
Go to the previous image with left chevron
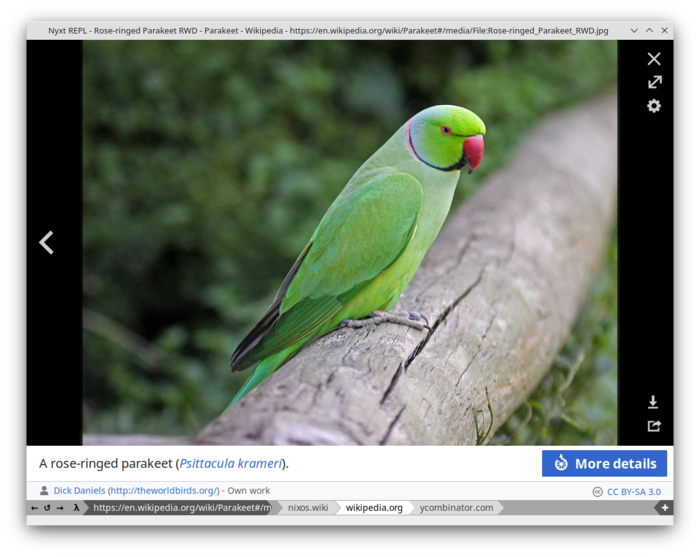pos(46,242)
